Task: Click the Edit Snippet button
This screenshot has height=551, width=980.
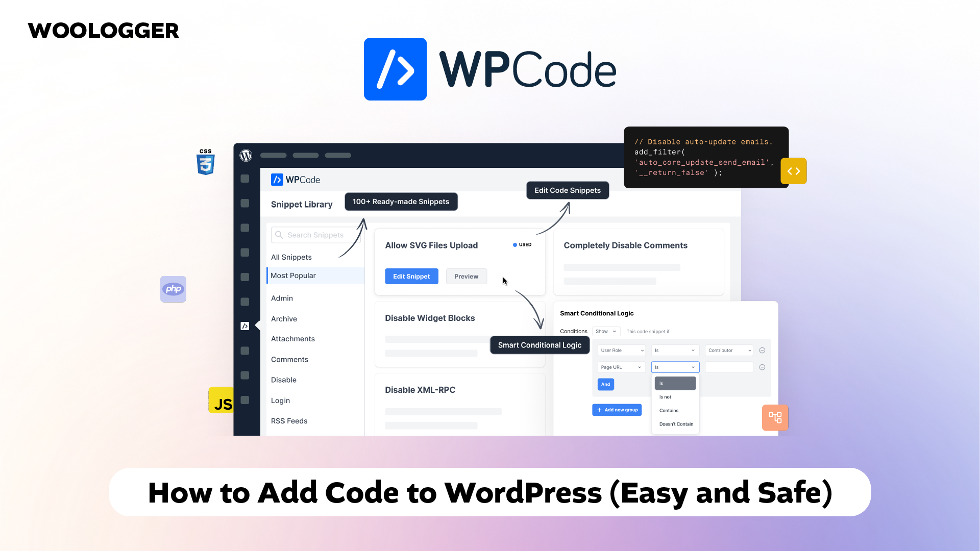Action: click(412, 276)
